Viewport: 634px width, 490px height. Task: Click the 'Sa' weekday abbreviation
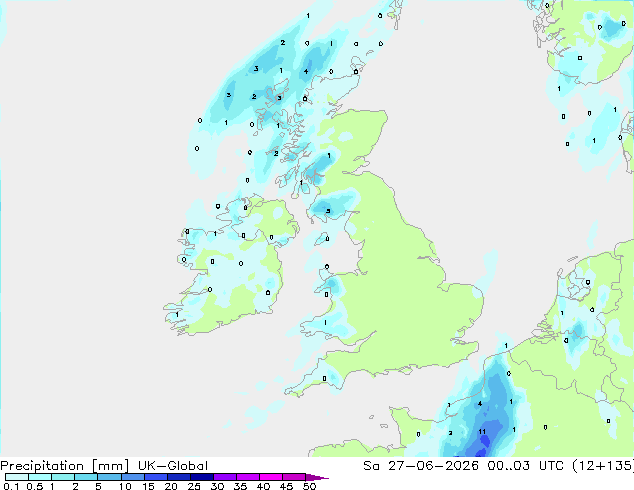coord(371,466)
